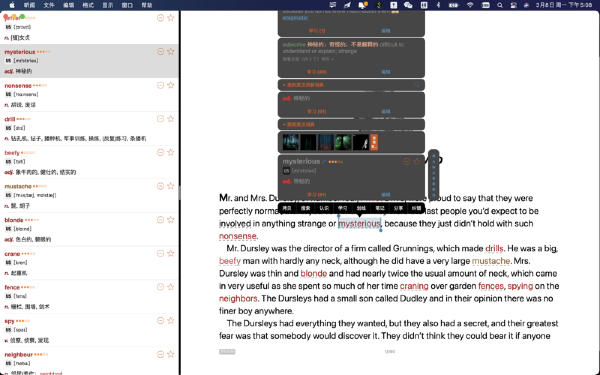Screen dimensions: 600x375
Task: Open WeChat icon in macOS menu bar
Action: (408, 5)
